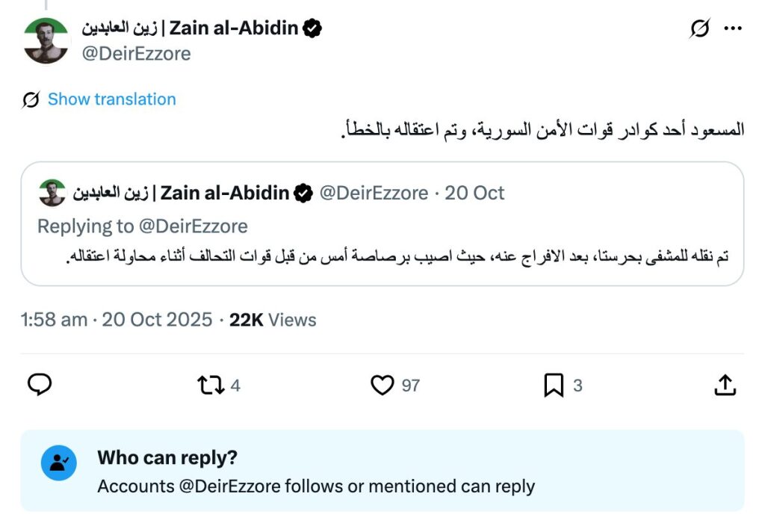Click the reply speech bubble icon

pyautogui.click(x=40, y=385)
